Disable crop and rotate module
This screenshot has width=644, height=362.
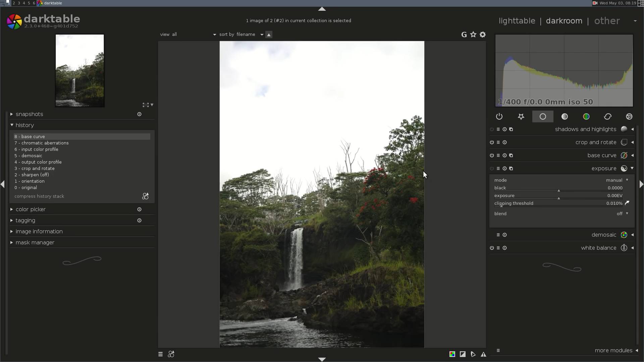[492, 142]
